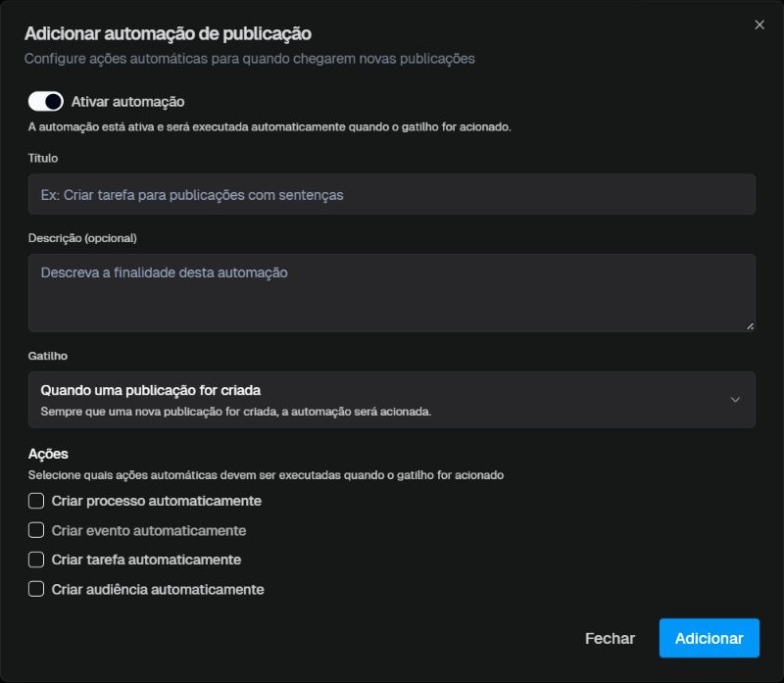
Task: Click subtitle text about novas publicações
Action: 250,59
